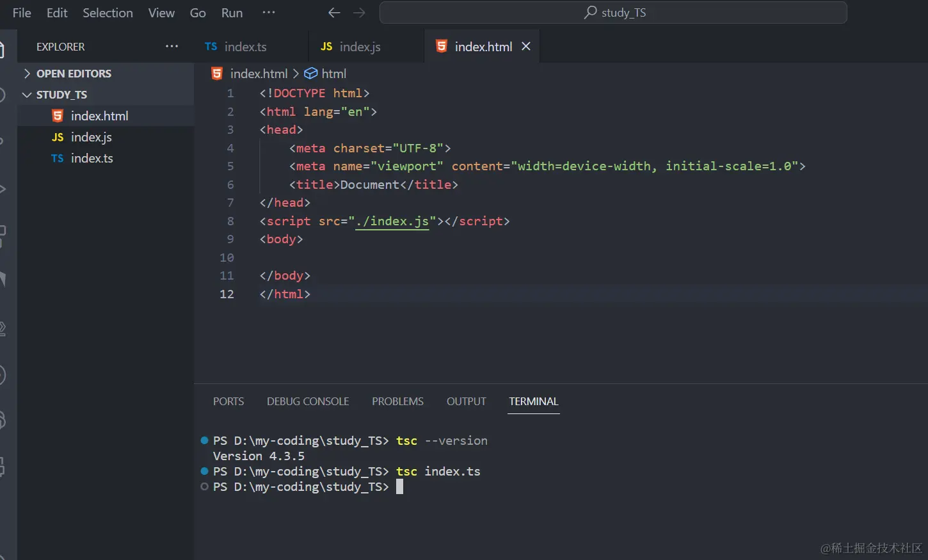928x560 pixels.
Task: Open the Go menu
Action: (x=198, y=13)
